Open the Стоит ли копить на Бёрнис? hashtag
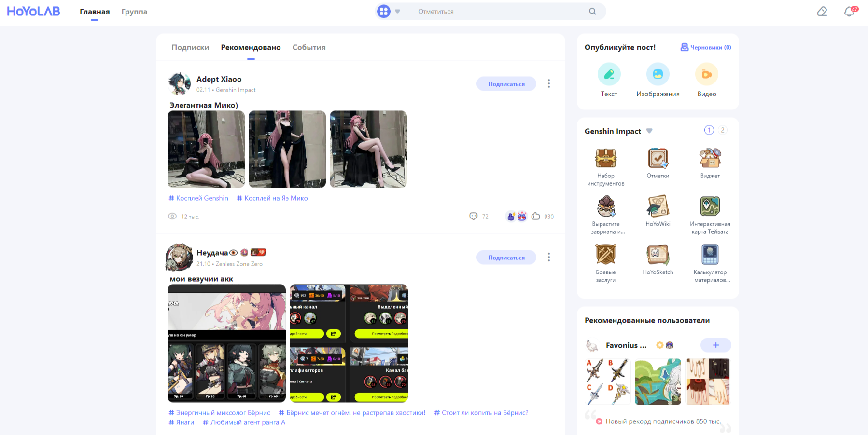This screenshot has width=868, height=435. pyautogui.click(x=481, y=413)
